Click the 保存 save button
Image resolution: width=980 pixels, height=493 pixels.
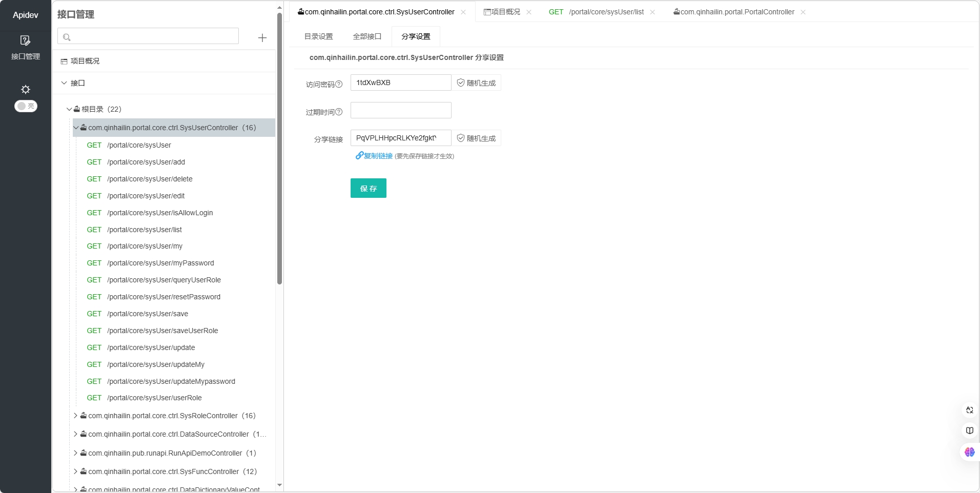tap(368, 188)
